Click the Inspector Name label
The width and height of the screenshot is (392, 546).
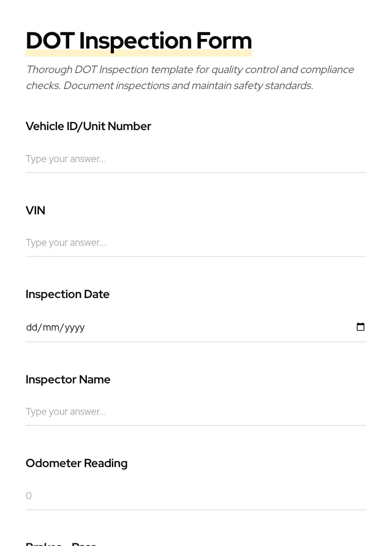(x=68, y=380)
